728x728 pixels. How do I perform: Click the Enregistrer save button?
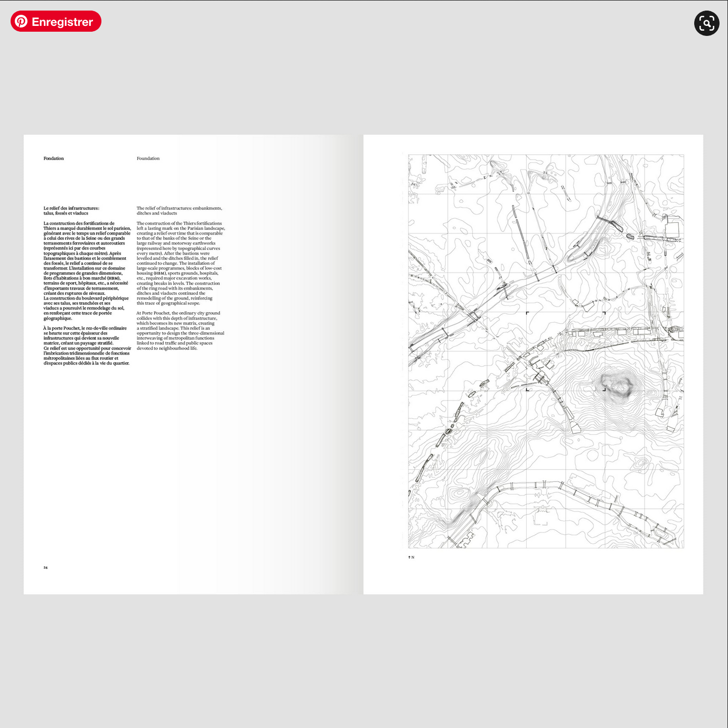point(56,22)
